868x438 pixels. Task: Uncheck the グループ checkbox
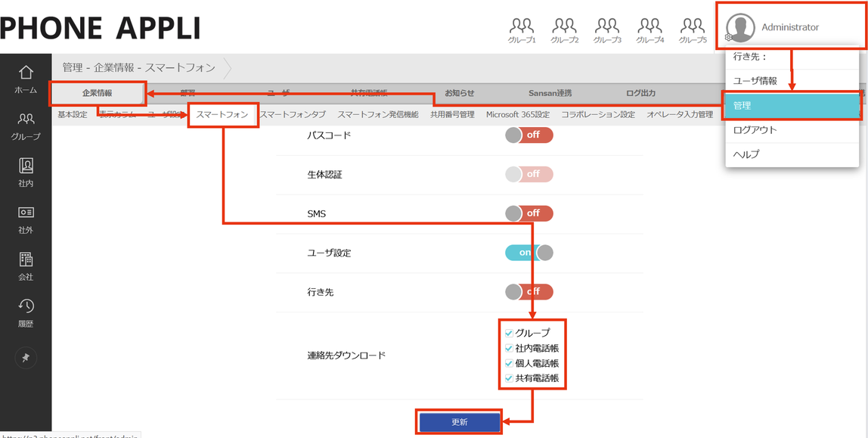(510, 334)
